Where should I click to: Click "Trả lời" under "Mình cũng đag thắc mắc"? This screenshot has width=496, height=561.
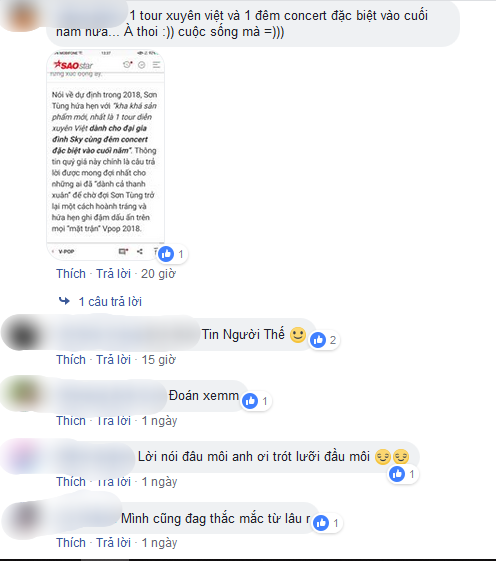coord(113,543)
